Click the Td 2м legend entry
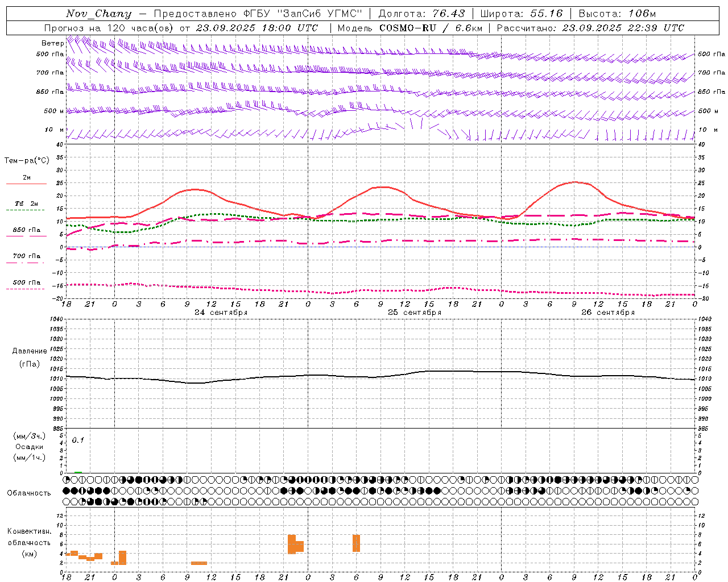Screen dimensions: 728x582 click(x=27, y=203)
